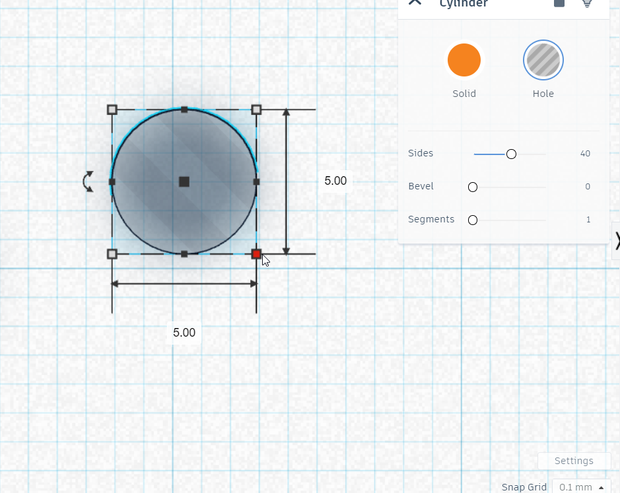Click the left-middle edge resize handle
This screenshot has width=620, height=493.
point(112,182)
